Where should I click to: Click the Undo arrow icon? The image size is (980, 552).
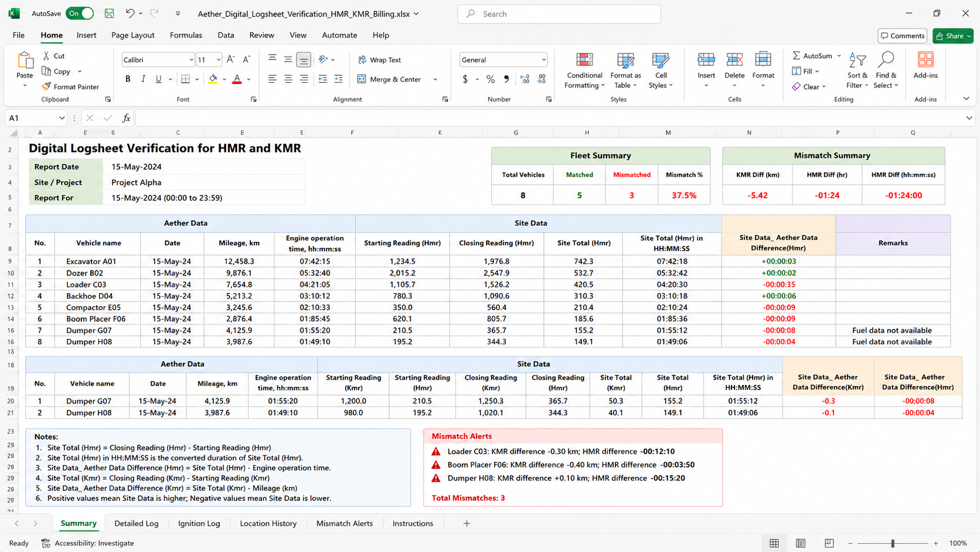pyautogui.click(x=130, y=13)
